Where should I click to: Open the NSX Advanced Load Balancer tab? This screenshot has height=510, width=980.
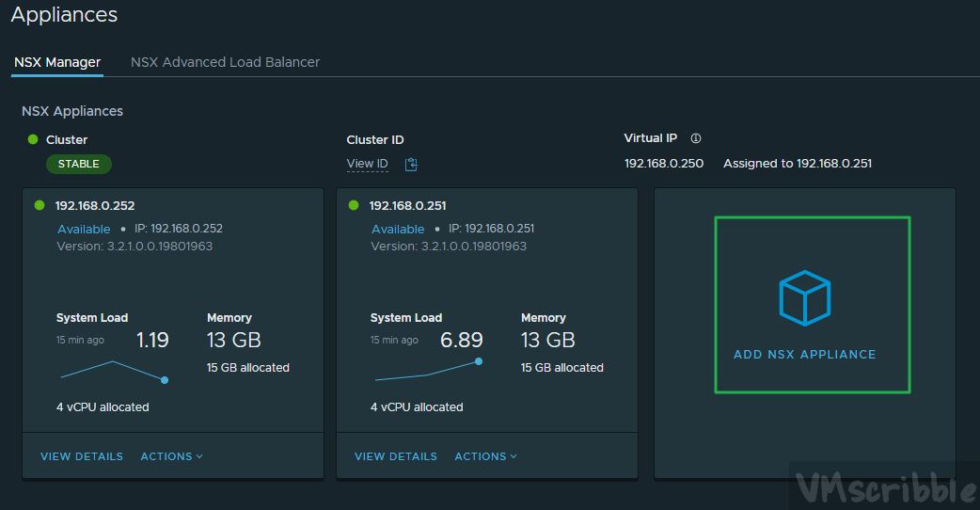(x=225, y=62)
